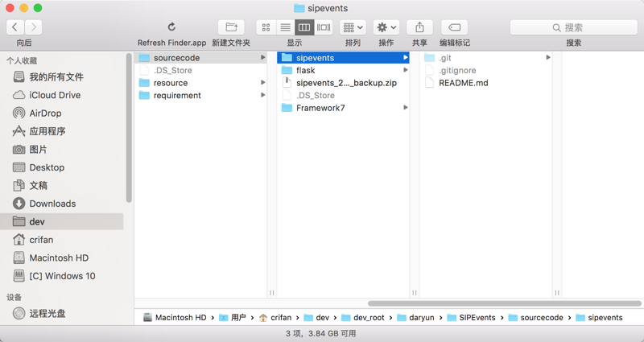The width and height of the screenshot is (644, 342).
Task: Click second column's resize handle
Action: tap(415, 292)
